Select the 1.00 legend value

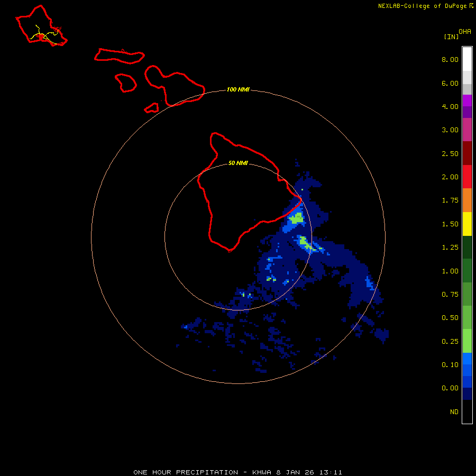point(450,271)
